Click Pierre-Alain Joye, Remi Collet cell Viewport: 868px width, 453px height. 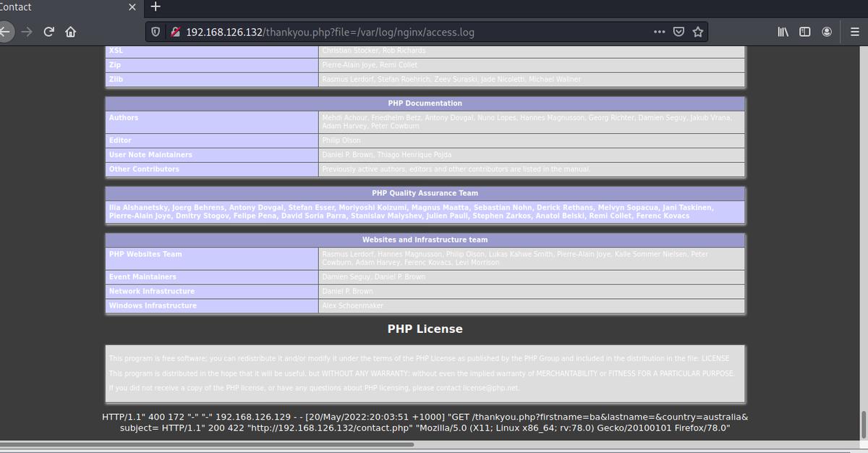click(532, 64)
